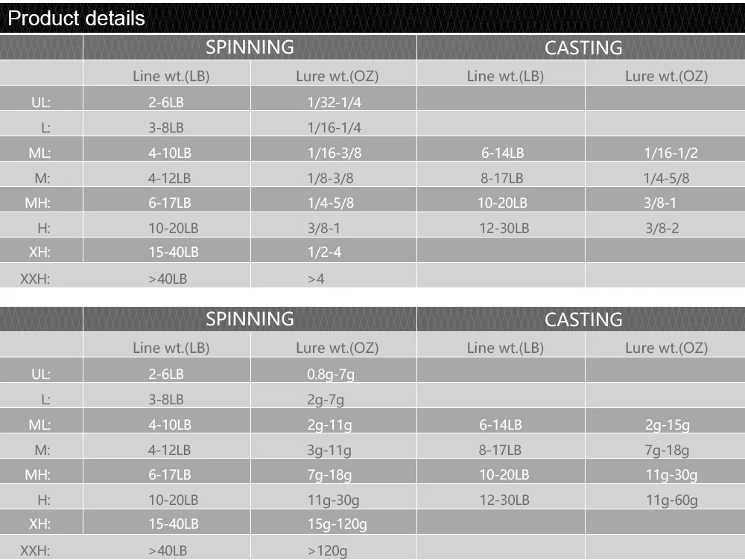Select the 11g-60g casting lure weight
The image size is (745, 560).
point(671,500)
